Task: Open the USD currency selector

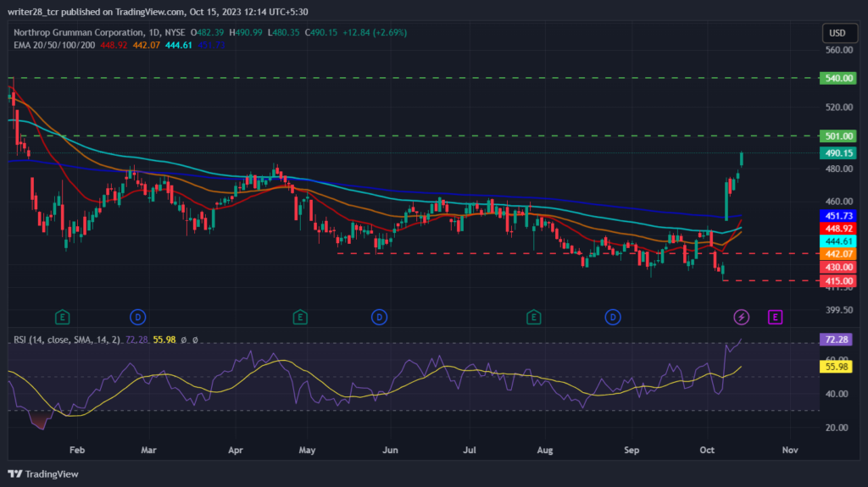Action: (x=839, y=33)
